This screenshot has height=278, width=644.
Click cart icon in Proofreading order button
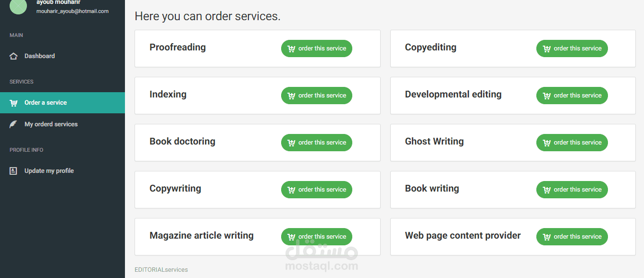click(x=291, y=48)
